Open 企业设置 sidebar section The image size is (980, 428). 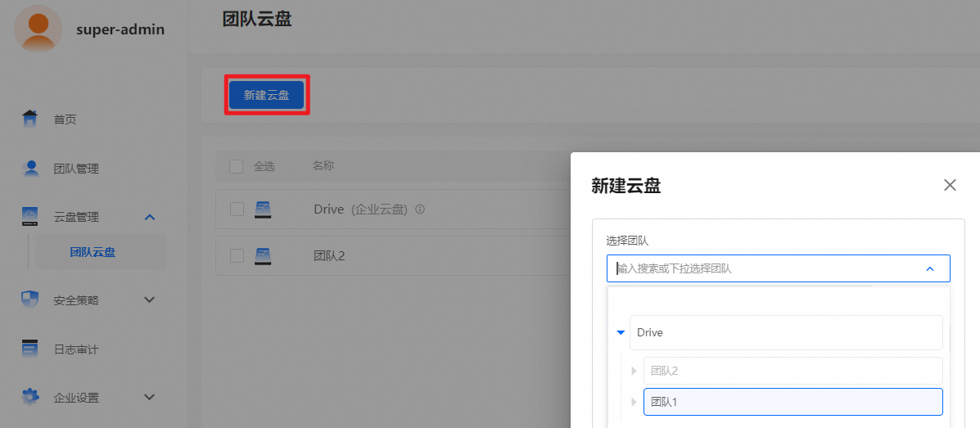click(76, 398)
